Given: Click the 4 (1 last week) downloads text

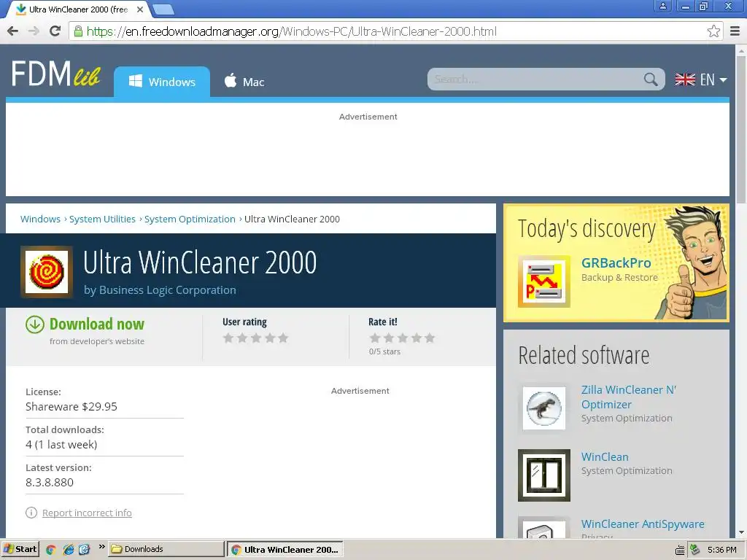Looking at the screenshot, I should coord(61,445).
